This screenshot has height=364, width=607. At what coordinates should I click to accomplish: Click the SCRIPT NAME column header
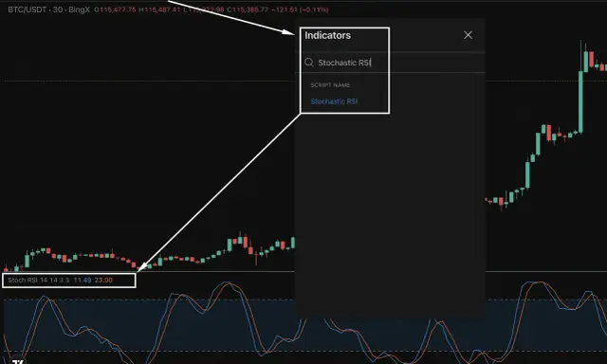coord(330,85)
